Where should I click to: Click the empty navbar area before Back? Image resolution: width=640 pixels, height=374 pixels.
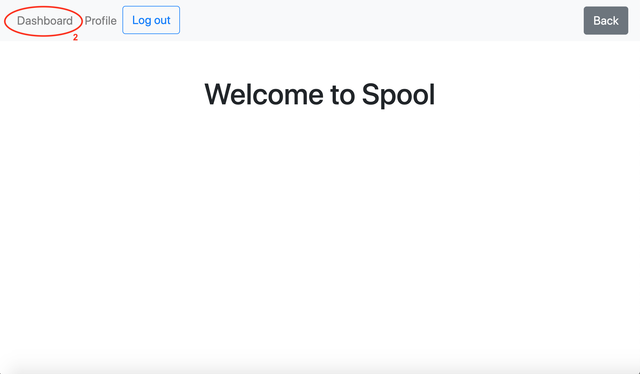click(x=382, y=20)
